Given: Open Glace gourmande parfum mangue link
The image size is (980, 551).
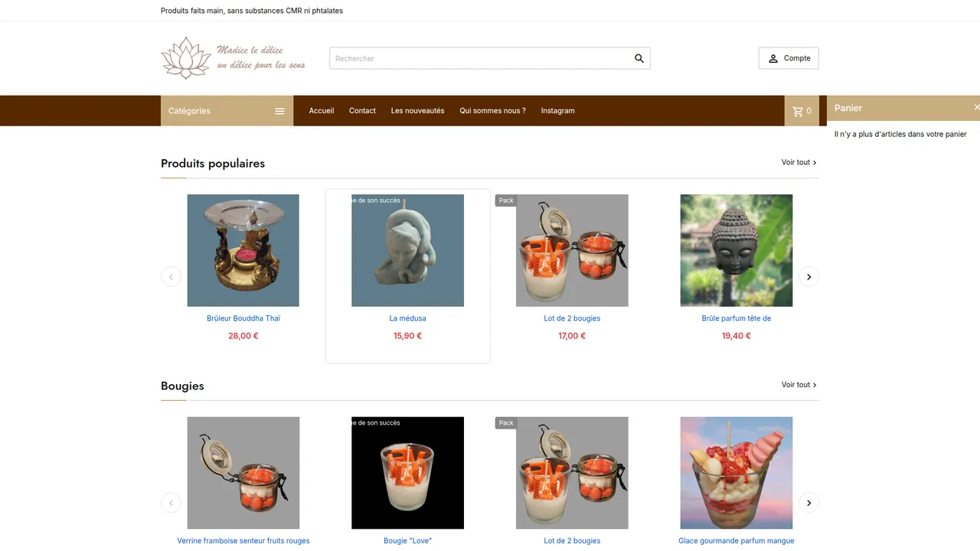Looking at the screenshot, I should pos(737,541).
